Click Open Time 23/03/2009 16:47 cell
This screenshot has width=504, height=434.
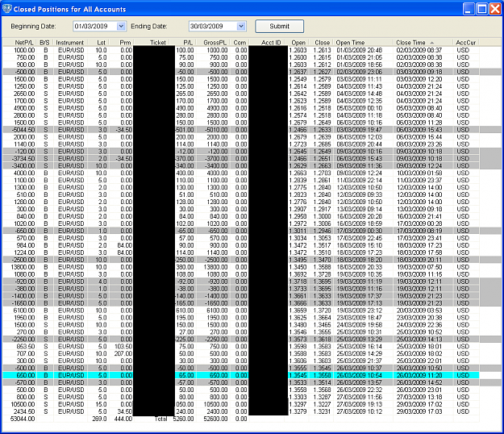point(360,318)
